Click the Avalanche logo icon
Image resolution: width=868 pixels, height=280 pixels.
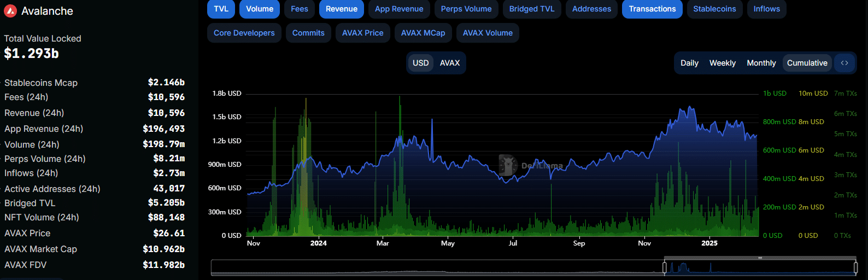coord(10,11)
